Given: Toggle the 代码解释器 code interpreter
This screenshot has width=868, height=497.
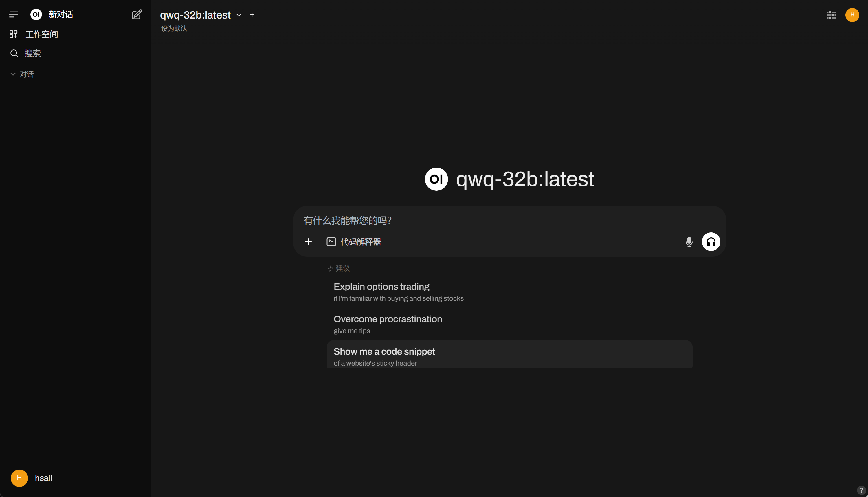Looking at the screenshot, I should pyautogui.click(x=354, y=242).
